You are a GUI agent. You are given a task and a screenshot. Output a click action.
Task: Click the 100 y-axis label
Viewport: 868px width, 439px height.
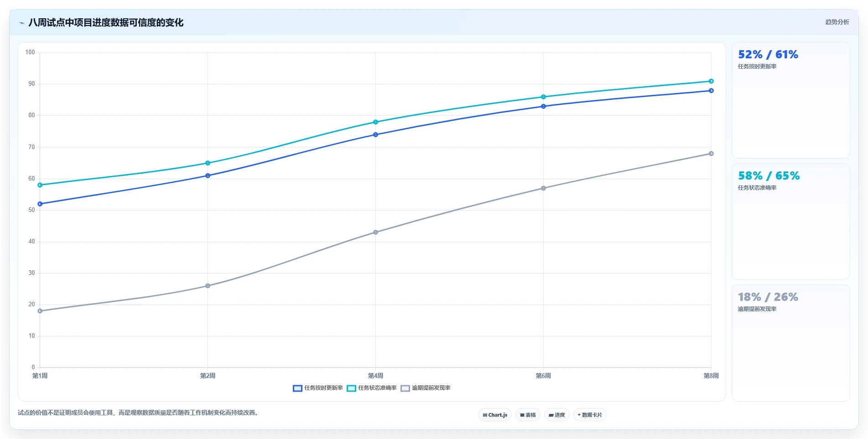[x=30, y=52]
